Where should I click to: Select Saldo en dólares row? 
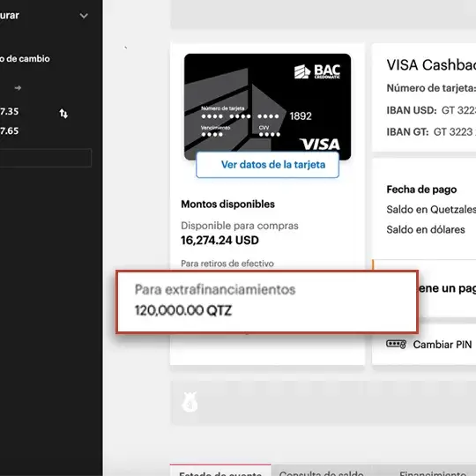coord(426,229)
